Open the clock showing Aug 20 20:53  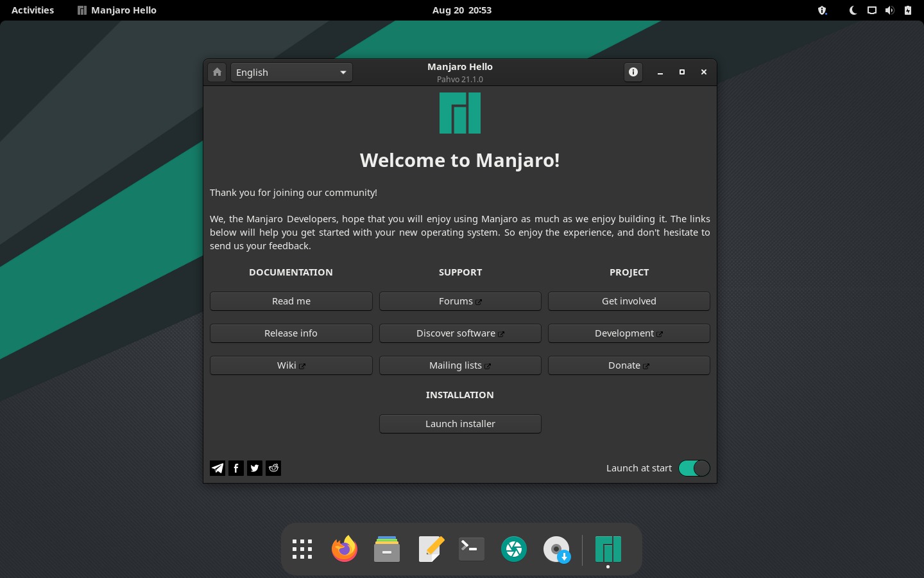pyautogui.click(x=462, y=10)
